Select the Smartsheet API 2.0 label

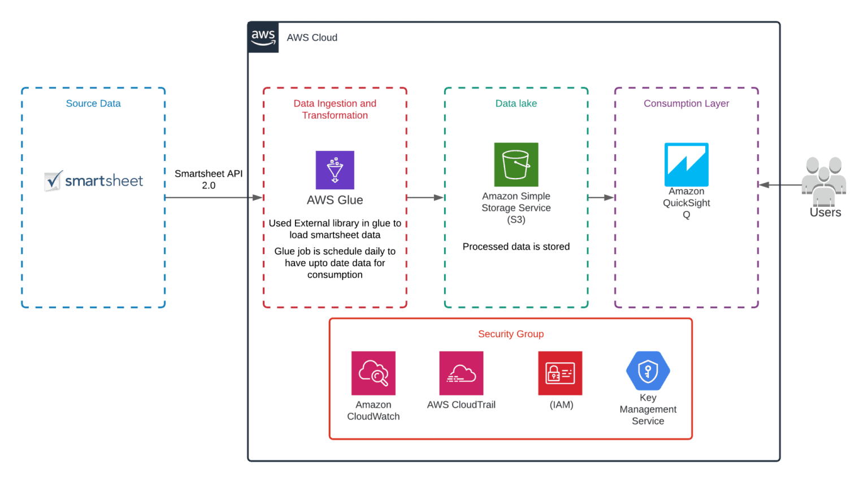click(x=209, y=179)
